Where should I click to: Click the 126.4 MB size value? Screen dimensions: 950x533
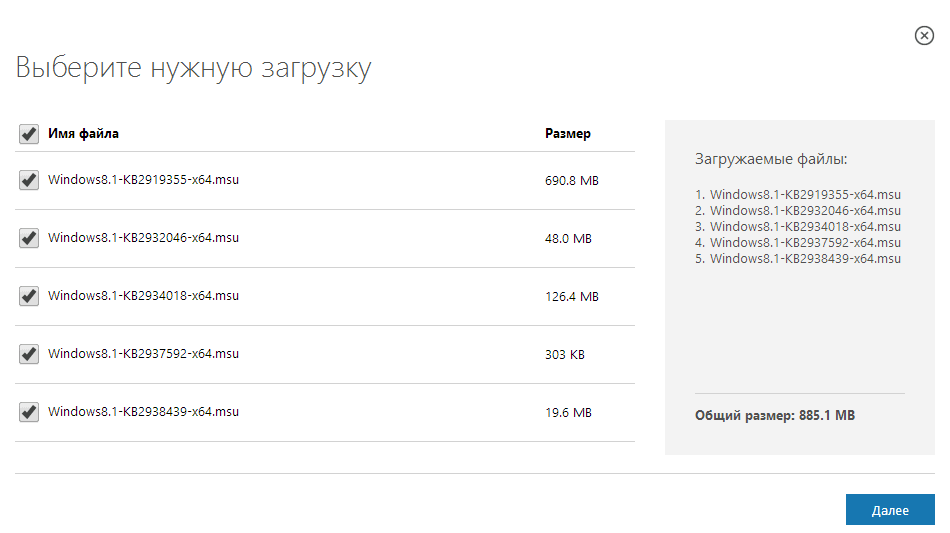click(x=571, y=297)
